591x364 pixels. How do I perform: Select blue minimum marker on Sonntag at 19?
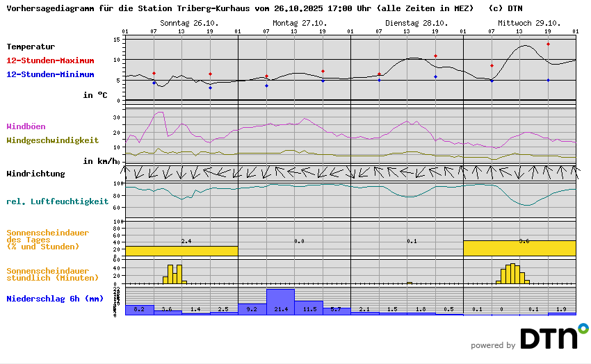coord(210,88)
